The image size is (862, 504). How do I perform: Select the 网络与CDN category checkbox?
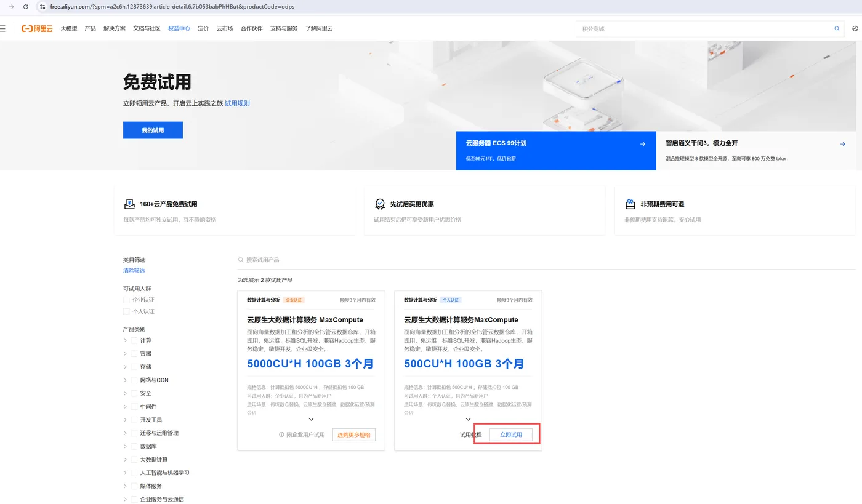click(134, 380)
